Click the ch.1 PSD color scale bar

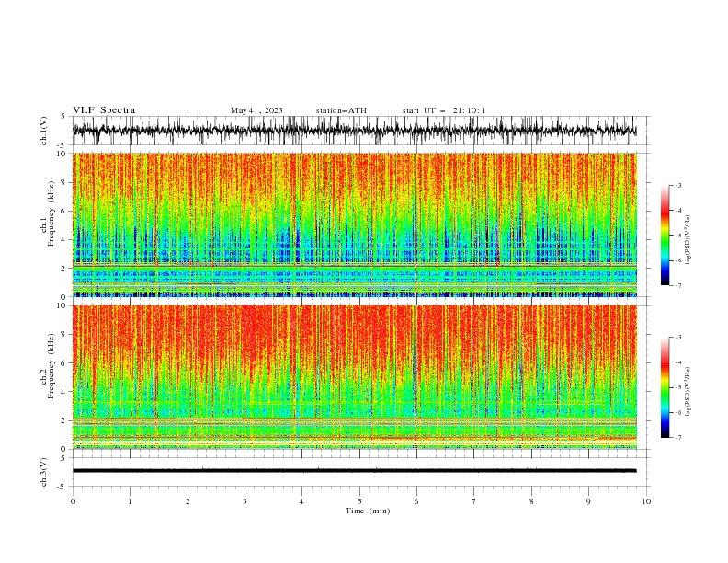665,236
